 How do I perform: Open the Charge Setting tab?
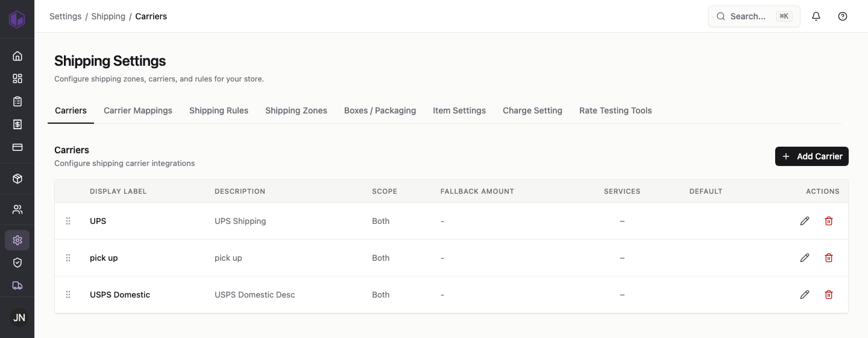(x=532, y=110)
